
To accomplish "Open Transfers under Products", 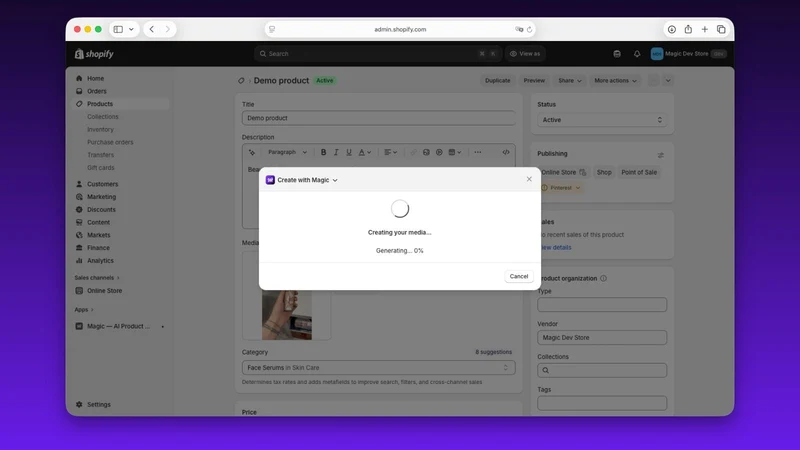I will [x=101, y=155].
